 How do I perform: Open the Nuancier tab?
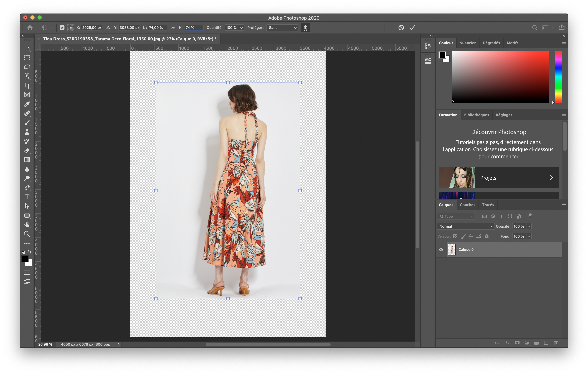pyautogui.click(x=467, y=43)
